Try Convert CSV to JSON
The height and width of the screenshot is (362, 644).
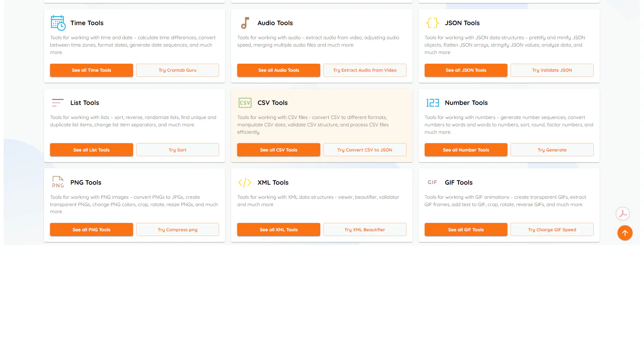tap(365, 150)
